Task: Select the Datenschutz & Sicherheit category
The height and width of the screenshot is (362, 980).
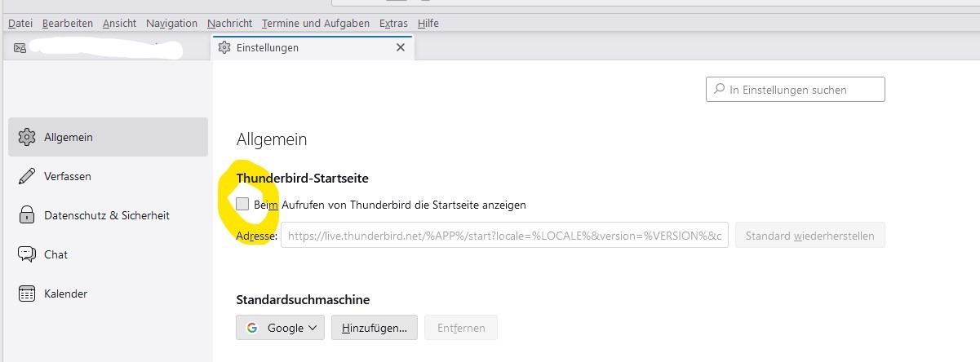Action: tap(108, 215)
